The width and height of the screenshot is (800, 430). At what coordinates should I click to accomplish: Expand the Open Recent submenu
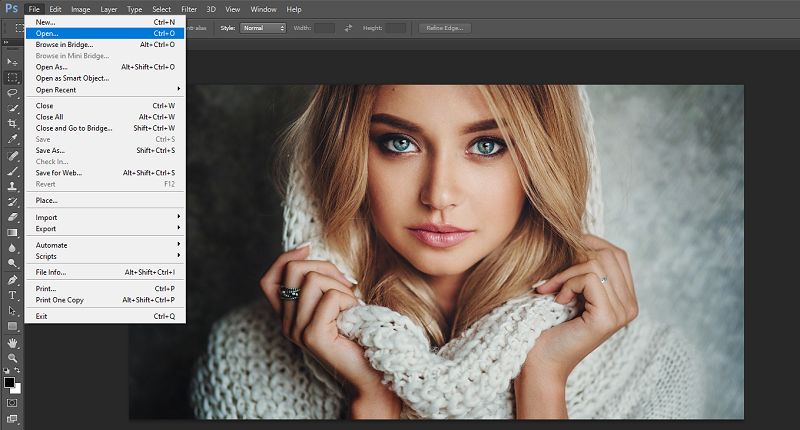click(x=105, y=90)
